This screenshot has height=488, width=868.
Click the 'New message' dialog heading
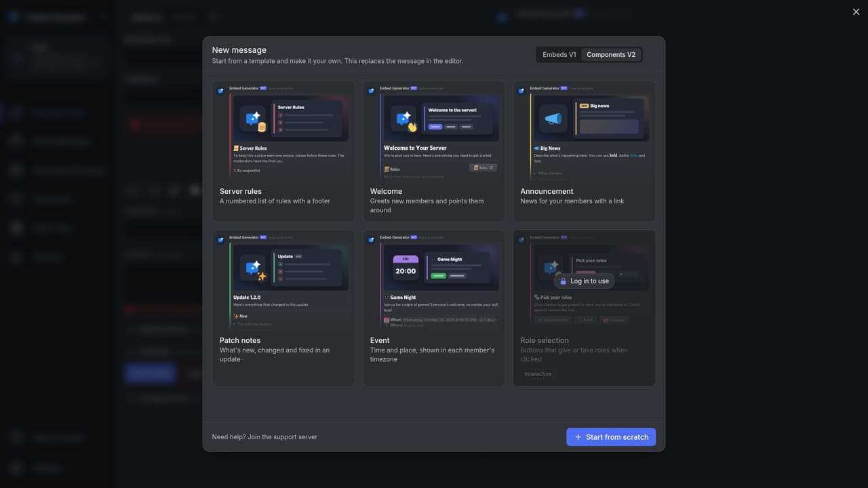click(239, 50)
